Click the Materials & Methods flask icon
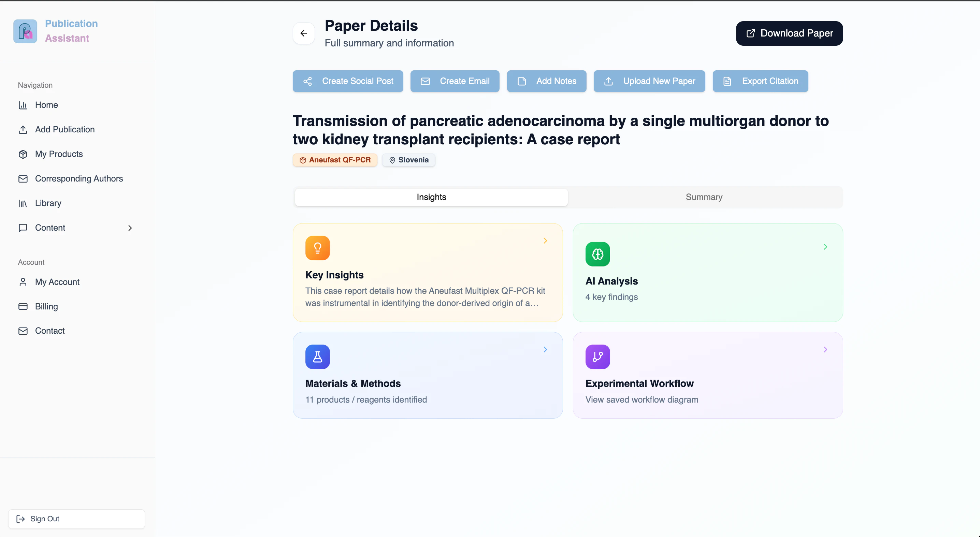 317,357
